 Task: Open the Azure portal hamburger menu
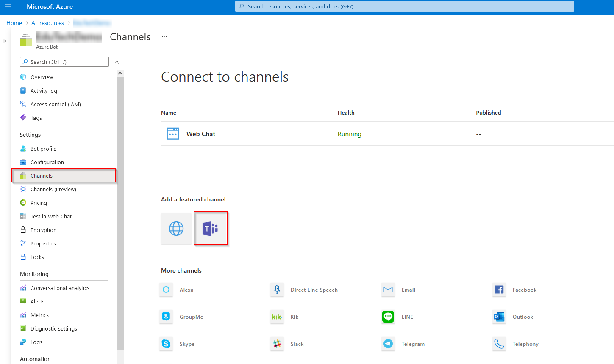[x=8, y=6]
